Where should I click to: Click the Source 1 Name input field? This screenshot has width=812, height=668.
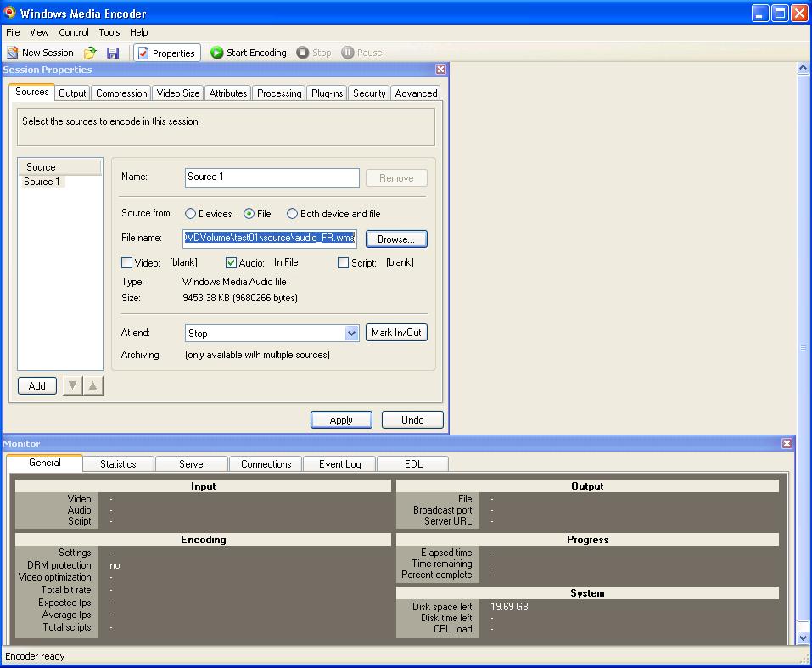click(272, 177)
